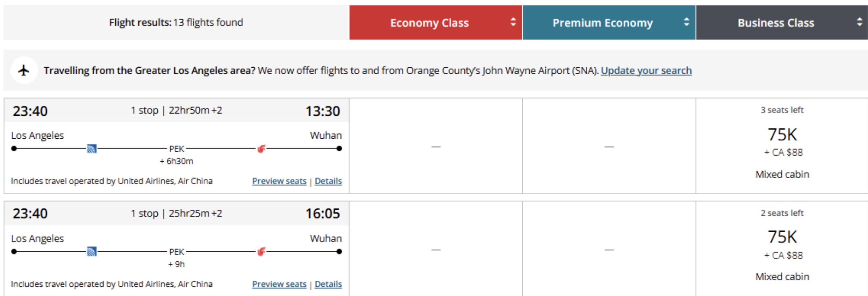
Task: Open Details for the 16:05 arrival flight
Action: (328, 284)
